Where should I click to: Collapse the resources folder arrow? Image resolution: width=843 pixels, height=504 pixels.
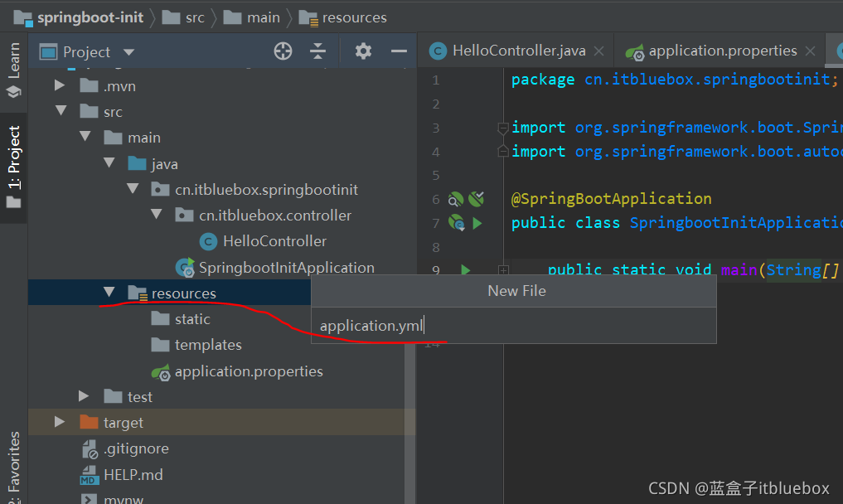point(109,292)
